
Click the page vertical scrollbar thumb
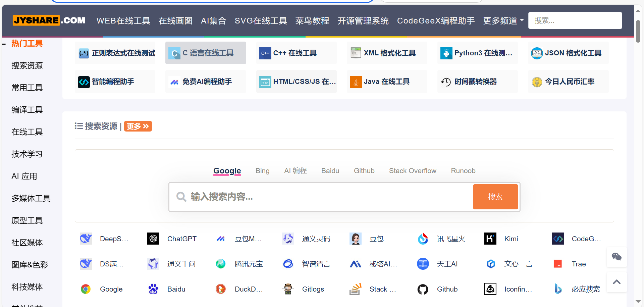tap(638, 31)
